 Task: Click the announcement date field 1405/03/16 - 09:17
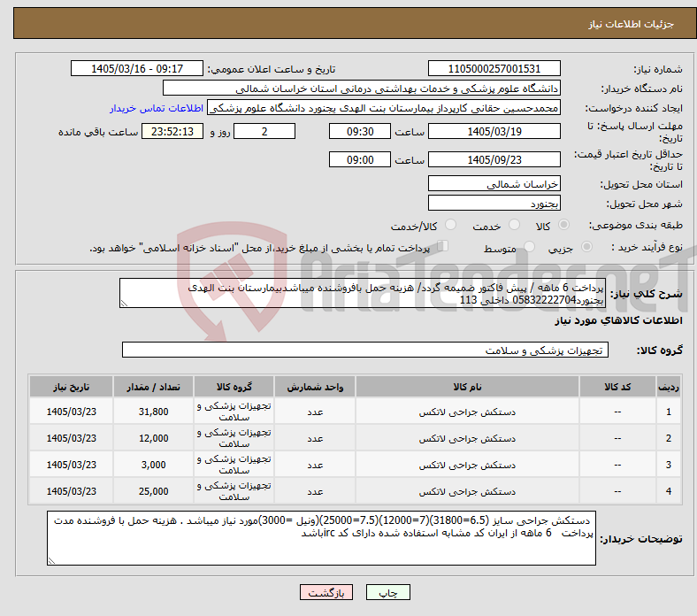137,69
